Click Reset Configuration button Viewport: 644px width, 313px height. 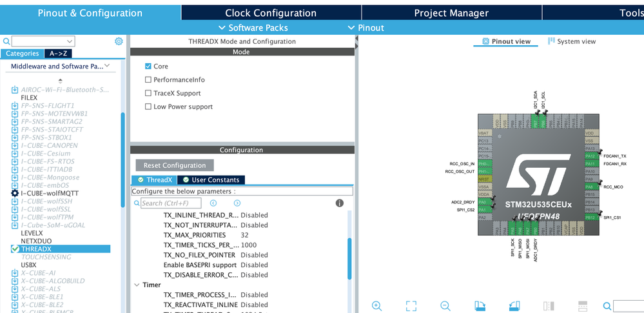click(x=175, y=165)
